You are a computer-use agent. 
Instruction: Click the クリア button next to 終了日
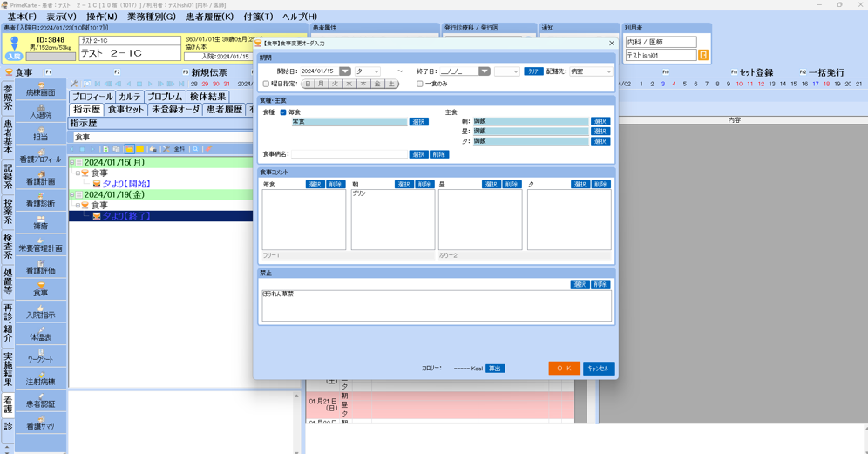coord(533,71)
